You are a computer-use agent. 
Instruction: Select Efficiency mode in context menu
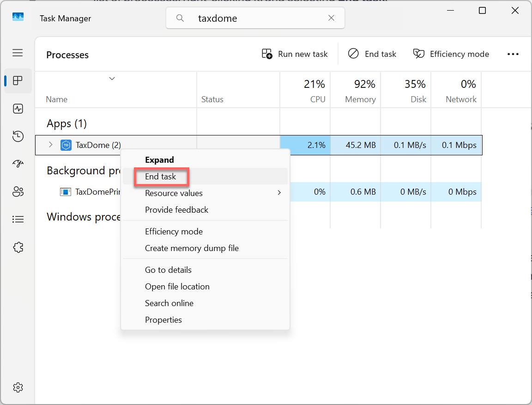point(205,231)
